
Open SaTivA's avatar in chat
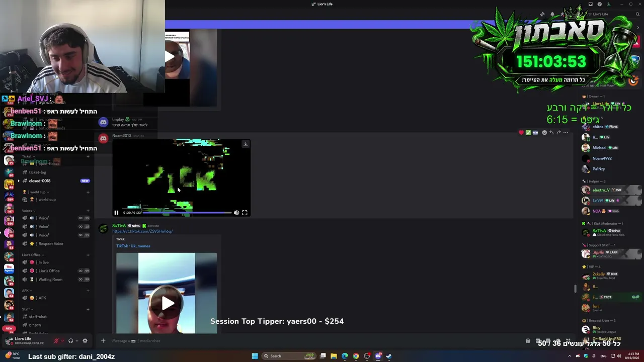pyautogui.click(x=103, y=229)
